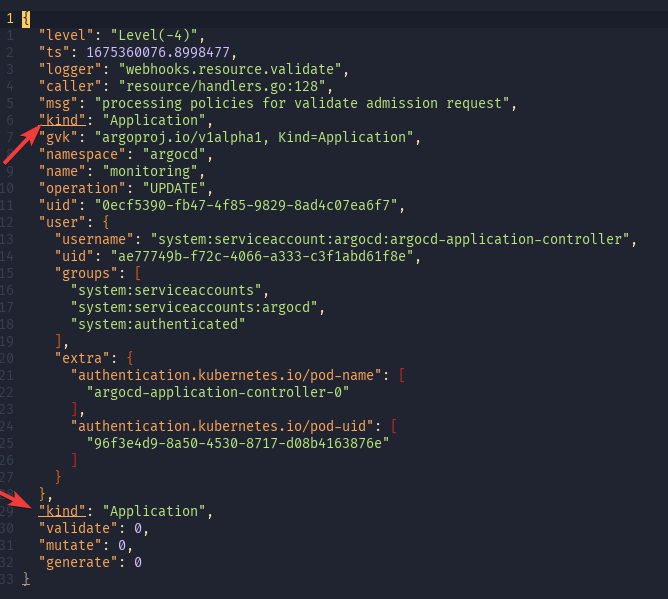Click the 0 value after "mutate"
668x599 pixels.
click(122, 545)
